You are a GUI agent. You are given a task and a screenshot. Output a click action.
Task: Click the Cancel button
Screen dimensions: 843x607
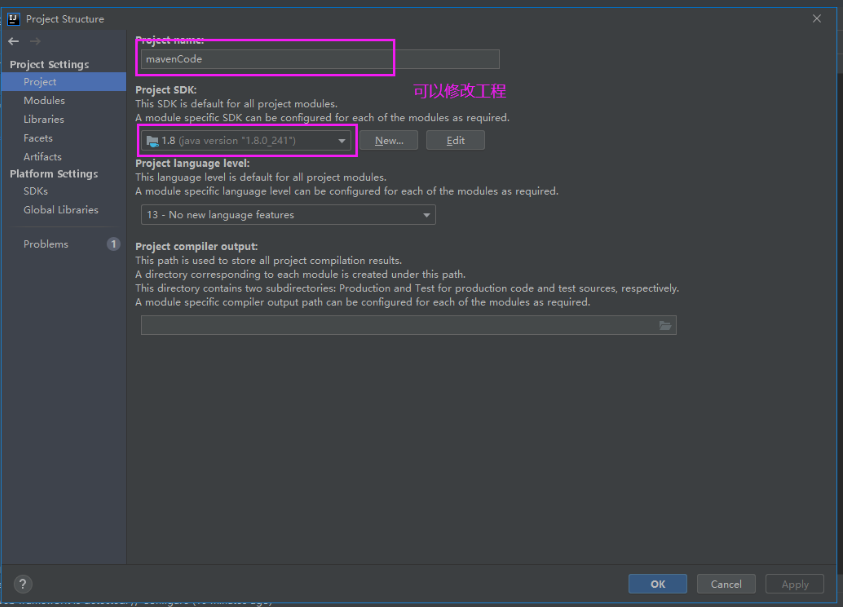coord(726,584)
